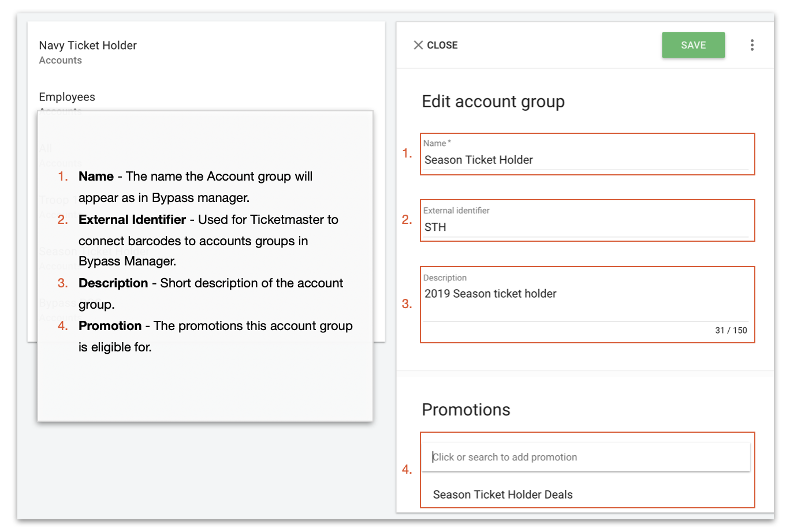This screenshot has height=532, width=790.
Task: Click the 31 / 150 character counter
Action: tap(731, 331)
